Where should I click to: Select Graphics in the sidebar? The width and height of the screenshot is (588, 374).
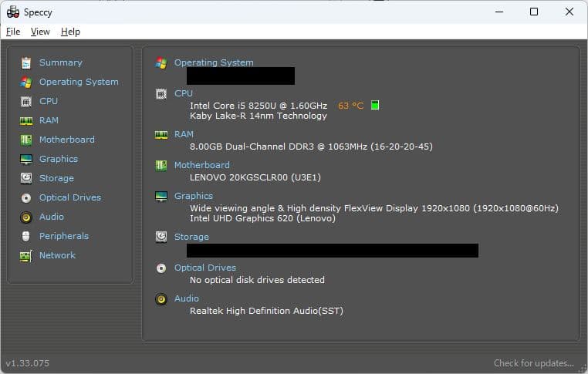(59, 159)
